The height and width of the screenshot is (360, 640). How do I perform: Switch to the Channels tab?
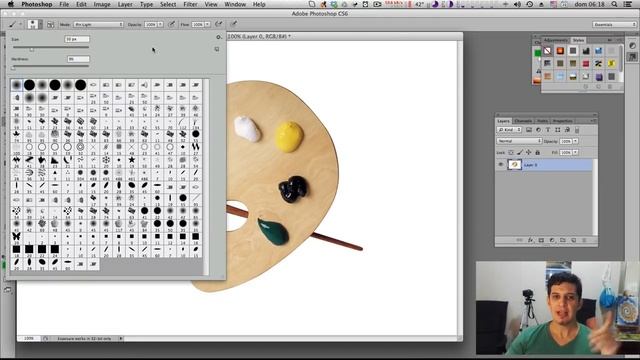[x=523, y=121]
